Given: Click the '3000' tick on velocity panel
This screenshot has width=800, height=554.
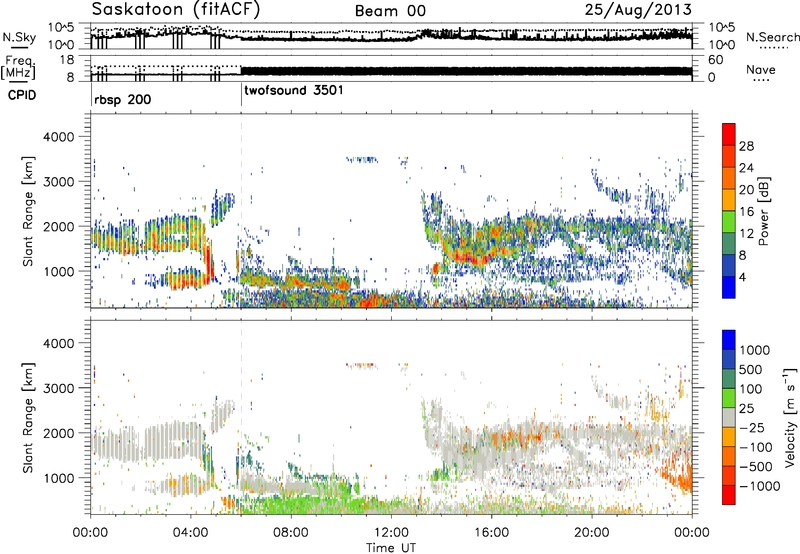Looking at the screenshot, I should click(58, 388).
